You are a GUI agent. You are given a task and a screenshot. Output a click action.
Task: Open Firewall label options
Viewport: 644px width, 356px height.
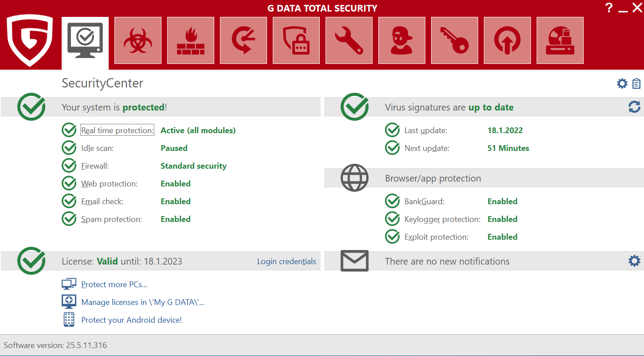tap(95, 166)
